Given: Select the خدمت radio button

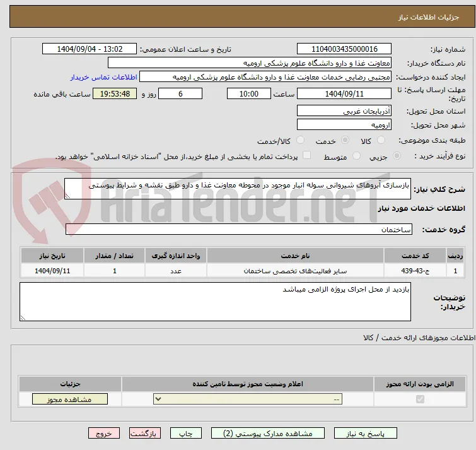Looking at the screenshot, I should [x=345, y=140].
